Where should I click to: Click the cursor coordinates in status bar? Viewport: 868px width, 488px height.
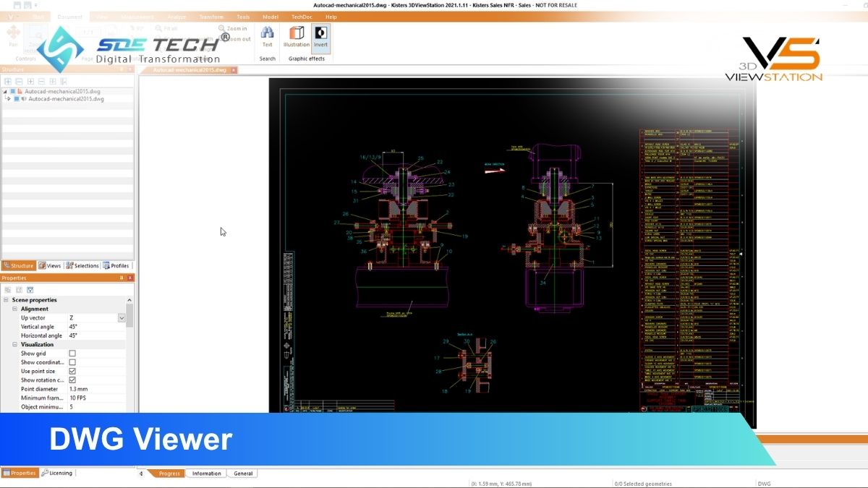point(501,484)
